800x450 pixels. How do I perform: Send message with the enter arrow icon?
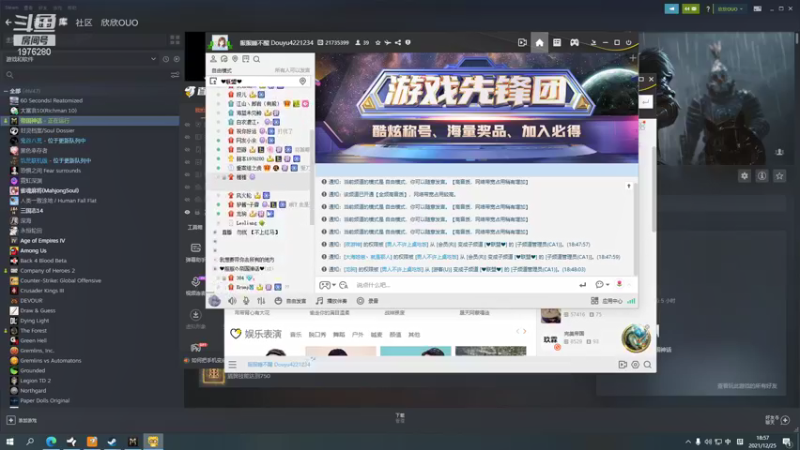(583, 285)
